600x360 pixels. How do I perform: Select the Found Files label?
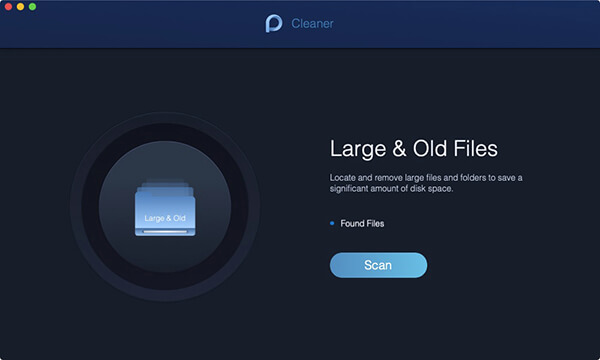(362, 223)
